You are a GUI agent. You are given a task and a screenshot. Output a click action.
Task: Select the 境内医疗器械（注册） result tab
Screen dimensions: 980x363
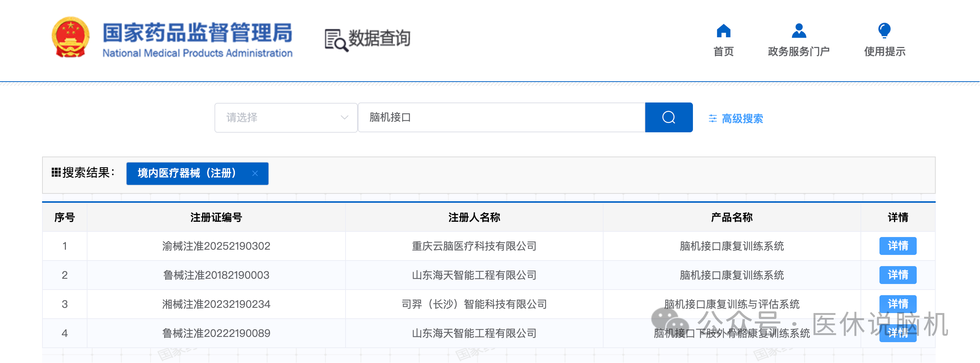187,174
